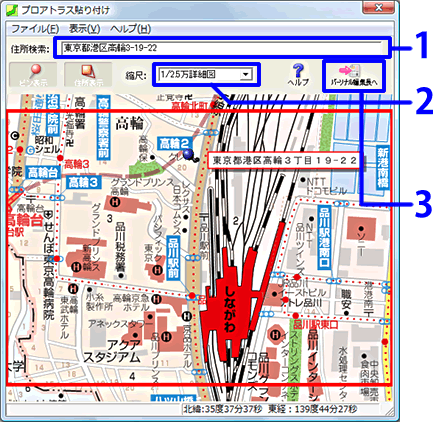Click the 東京都港区高輪3丁目19-22 address label
433x422 pixels.
pos(284,161)
